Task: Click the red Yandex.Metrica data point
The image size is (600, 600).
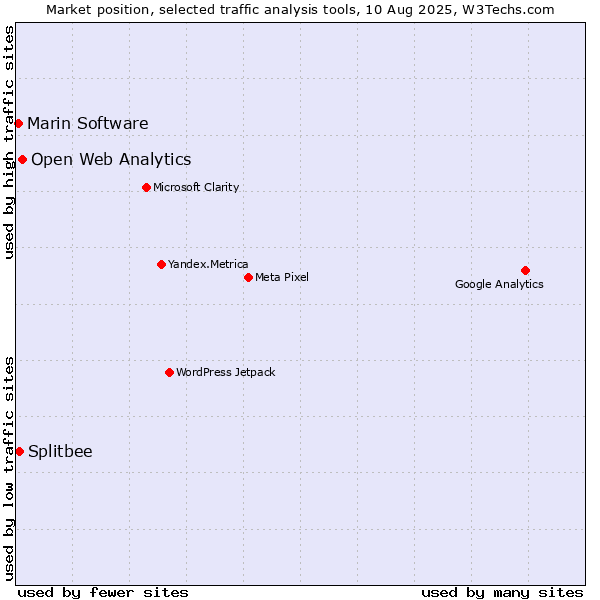Action: pos(161,264)
